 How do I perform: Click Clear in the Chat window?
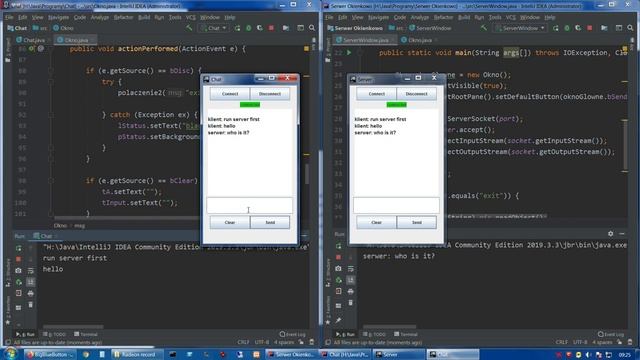tap(230, 222)
